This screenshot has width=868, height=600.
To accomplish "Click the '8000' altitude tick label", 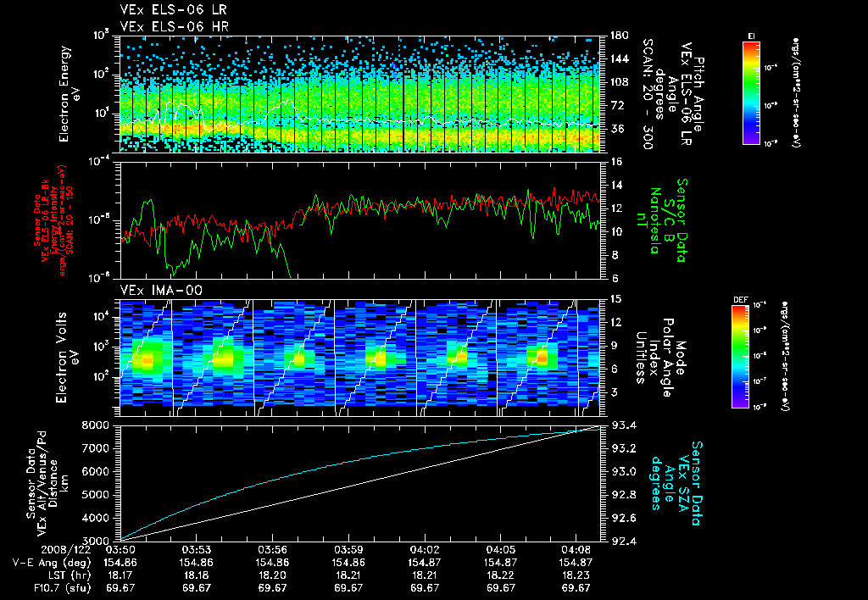I will coord(97,425).
